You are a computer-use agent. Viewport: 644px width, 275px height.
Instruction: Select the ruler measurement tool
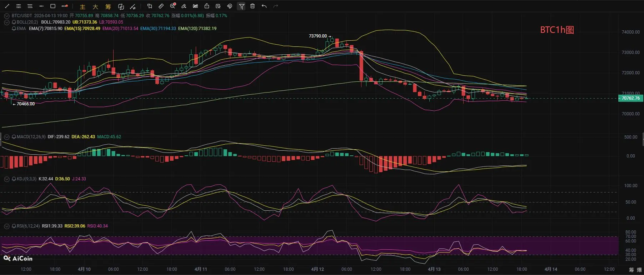point(161,6)
